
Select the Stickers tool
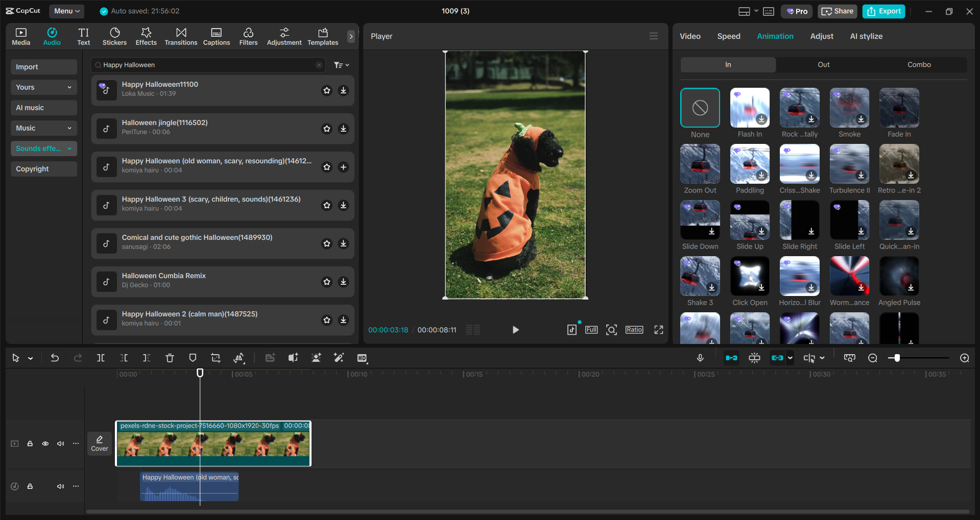[114, 36]
